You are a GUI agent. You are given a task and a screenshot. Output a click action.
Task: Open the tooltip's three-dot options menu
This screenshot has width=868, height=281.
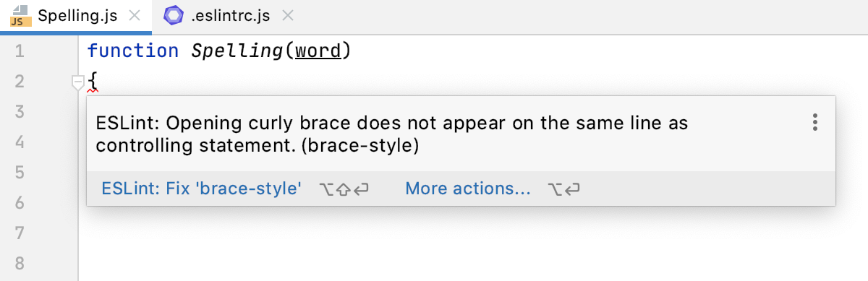[x=815, y=123]
